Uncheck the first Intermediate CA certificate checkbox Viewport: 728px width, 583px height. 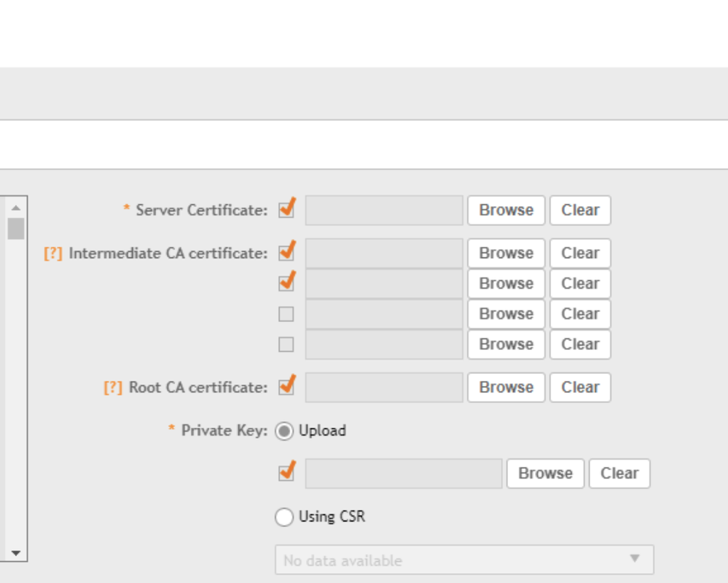(286, 253)
